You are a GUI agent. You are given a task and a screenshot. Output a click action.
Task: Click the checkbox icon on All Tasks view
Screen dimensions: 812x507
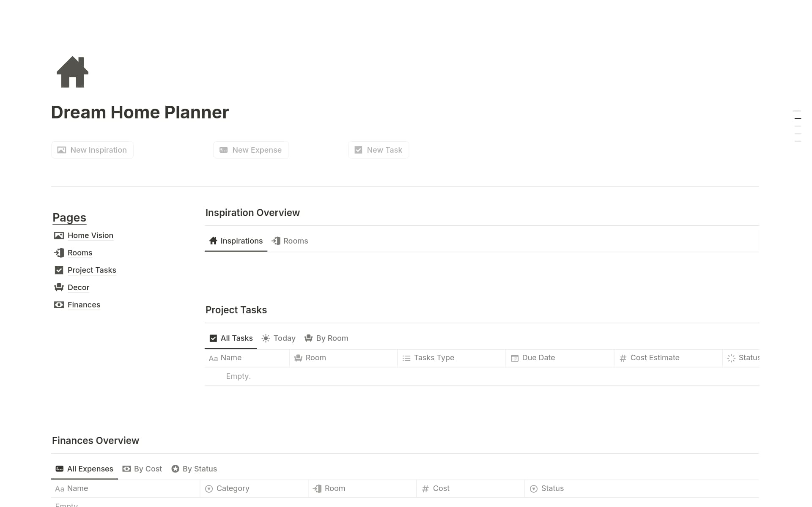click(213, 338)
